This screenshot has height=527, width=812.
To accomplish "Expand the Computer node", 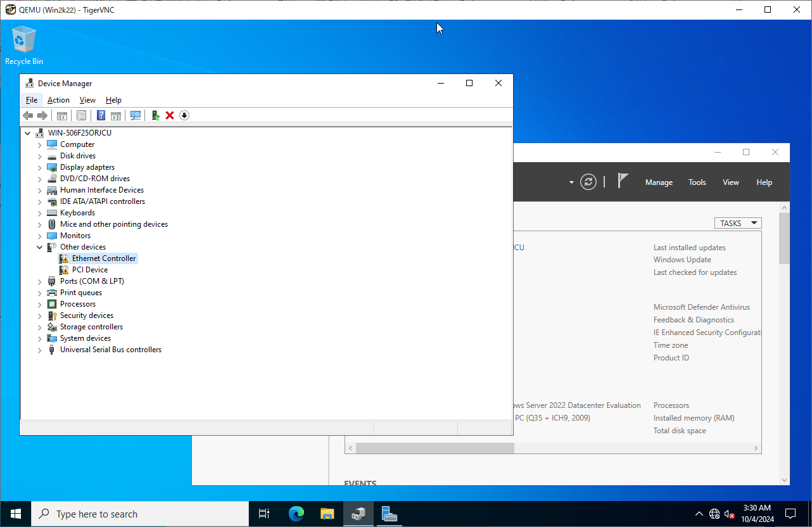I will [x=40, y=144].
